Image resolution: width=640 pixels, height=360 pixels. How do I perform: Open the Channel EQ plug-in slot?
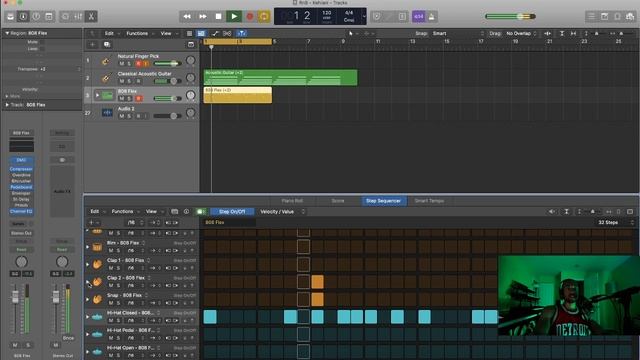pyautogui.click(x=21, y=211)
